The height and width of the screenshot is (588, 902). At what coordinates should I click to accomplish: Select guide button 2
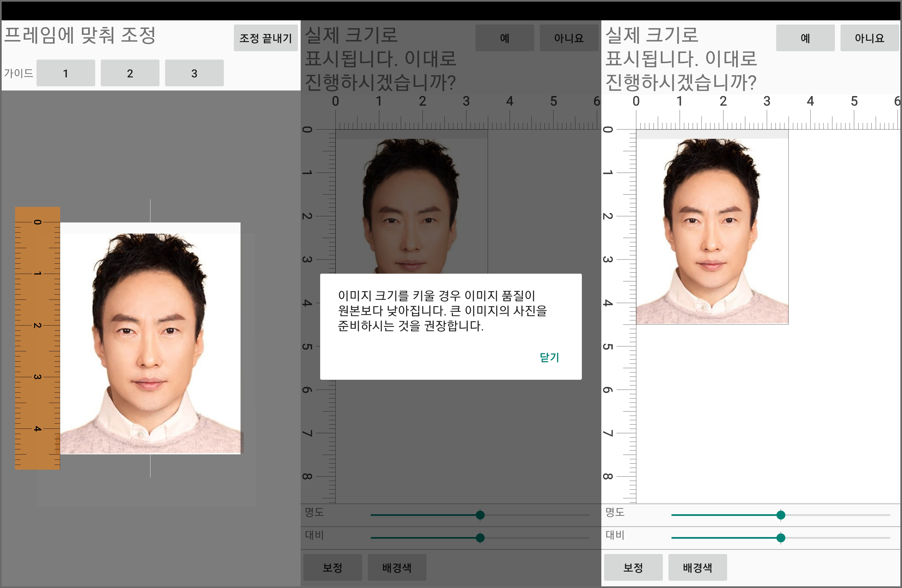click(x=130, y=73)
